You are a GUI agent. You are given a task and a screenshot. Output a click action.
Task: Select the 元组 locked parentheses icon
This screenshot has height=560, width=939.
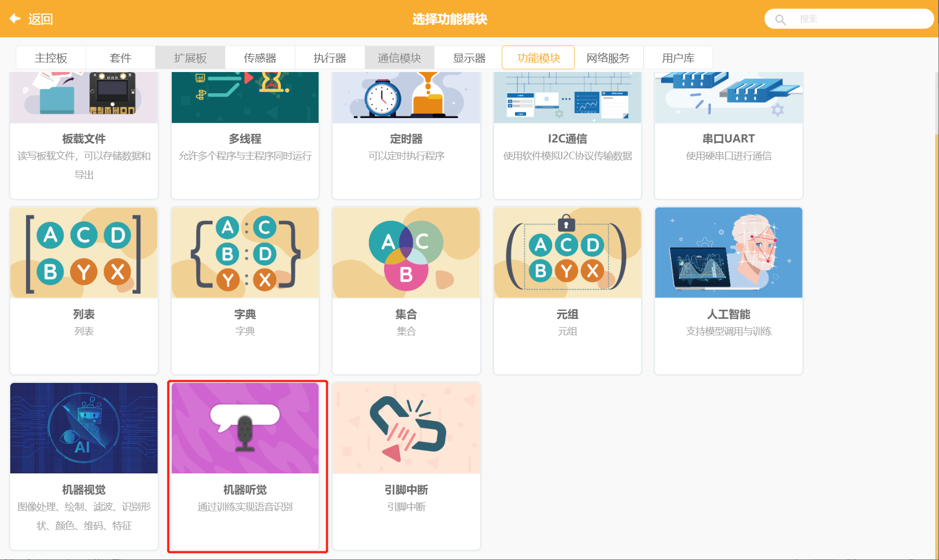tap(567, 252)
